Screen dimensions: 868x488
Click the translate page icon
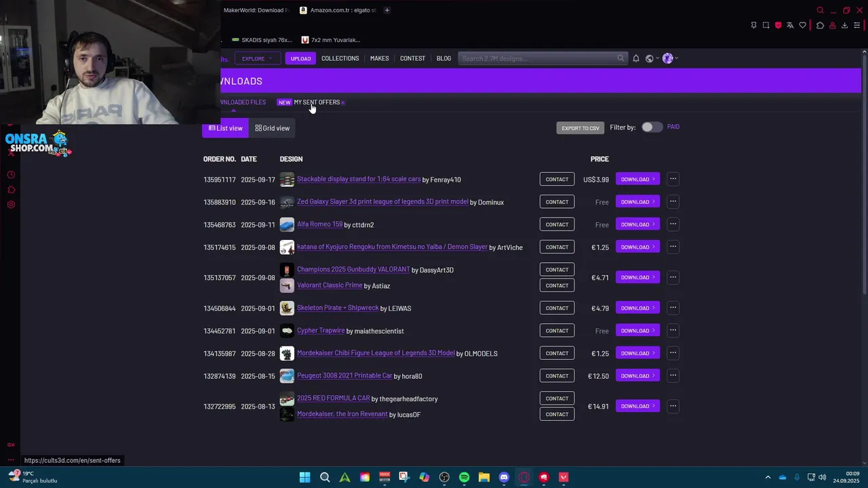point(790,25)
